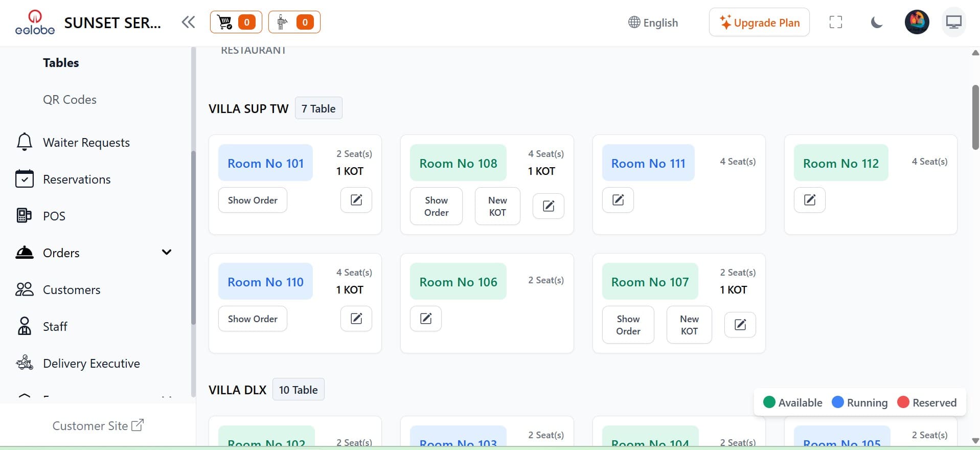The width and height of the screenshot is (980, 450).
Task: Open Reservations page
Action: pyautogui.click(x=77, y=179)
